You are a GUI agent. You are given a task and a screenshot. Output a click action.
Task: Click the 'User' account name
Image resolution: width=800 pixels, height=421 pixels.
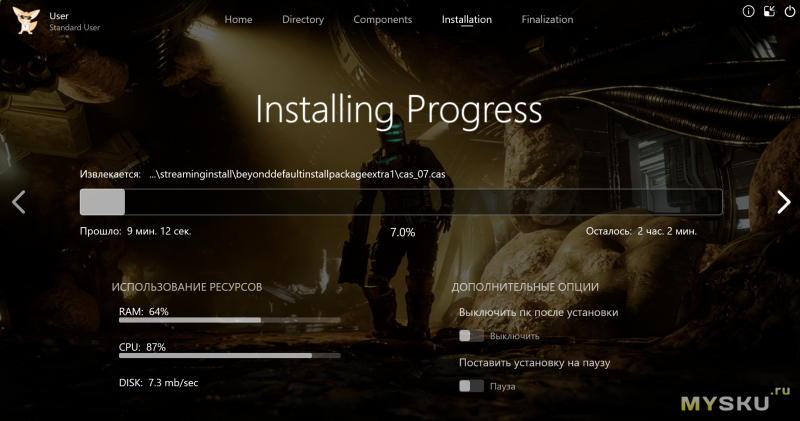pyautogui.click(x=59, y=15)
